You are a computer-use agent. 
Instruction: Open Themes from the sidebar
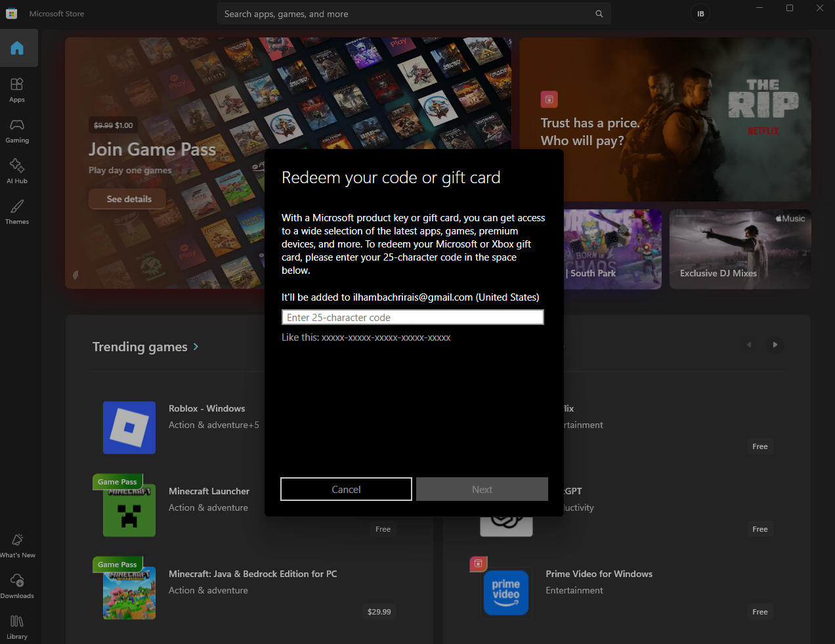tap(17, 212)
